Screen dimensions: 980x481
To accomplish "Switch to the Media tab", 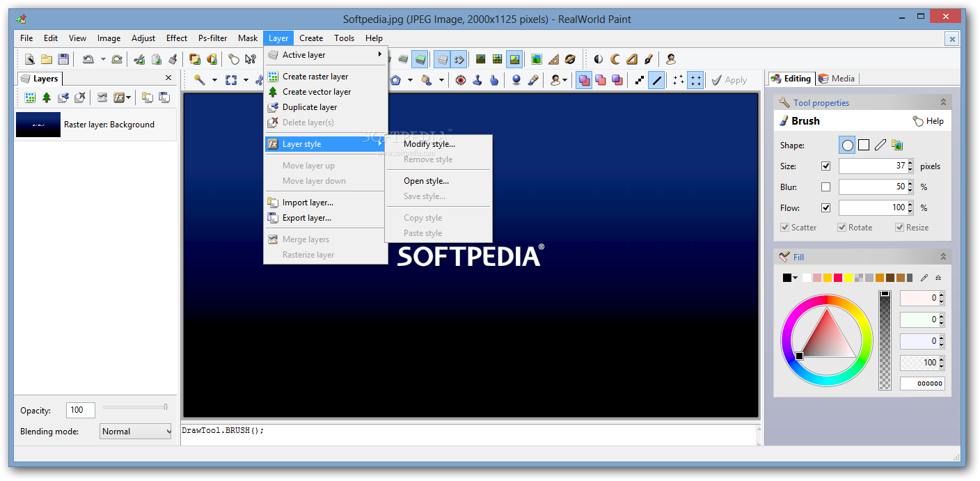I will (837, 79).
